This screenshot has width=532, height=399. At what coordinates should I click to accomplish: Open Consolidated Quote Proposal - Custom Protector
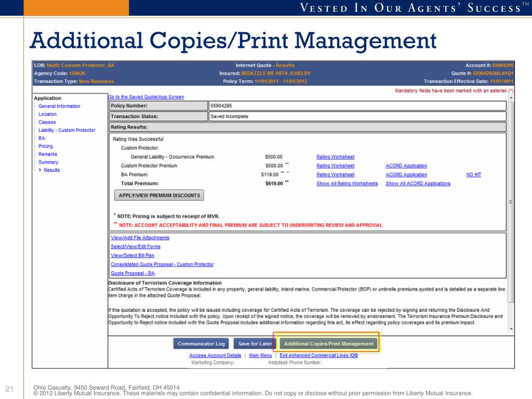coord(162,264)
